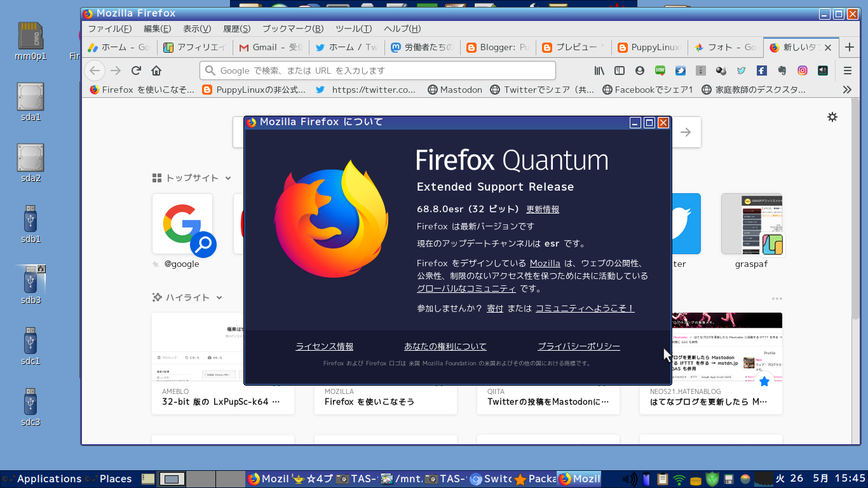868x488 pixels.
Task: Reload the current page
Action: coord(136,71)
